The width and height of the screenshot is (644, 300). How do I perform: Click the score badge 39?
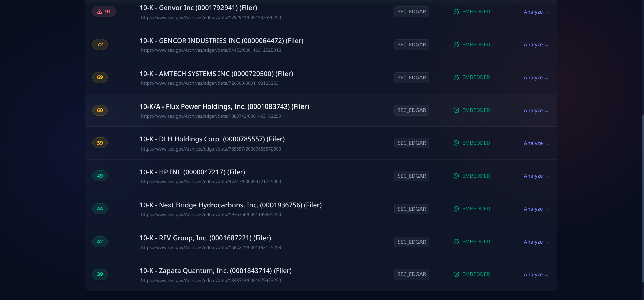100,274
